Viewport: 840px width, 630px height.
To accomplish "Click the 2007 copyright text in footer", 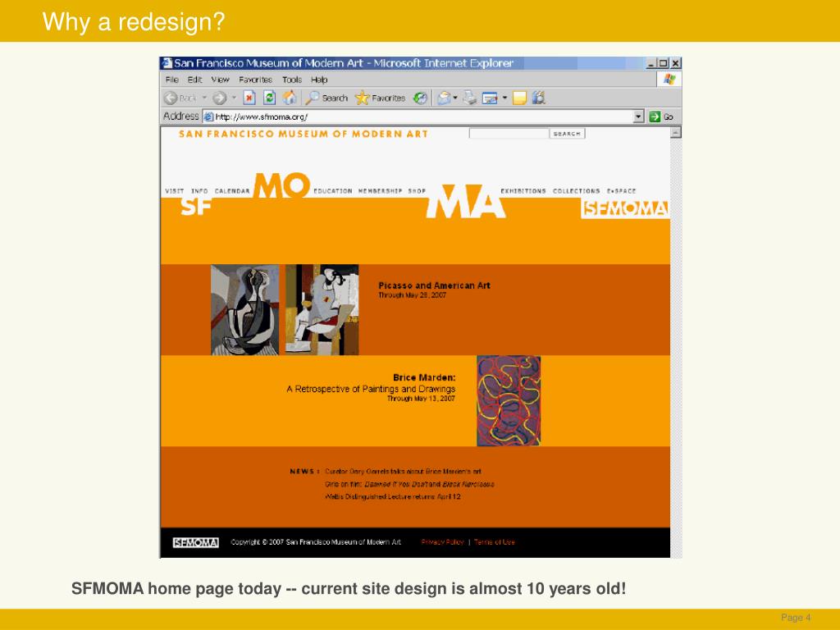I will (316, 542).
